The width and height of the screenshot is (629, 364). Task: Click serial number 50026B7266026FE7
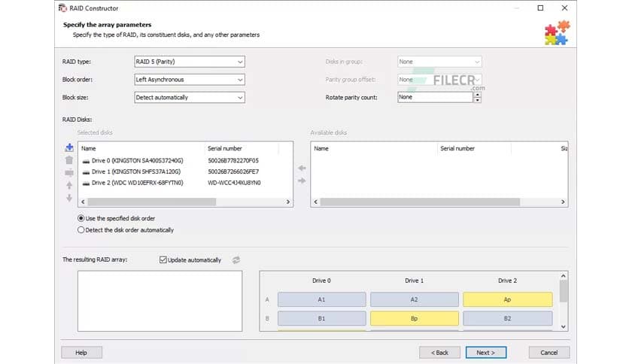233,171
